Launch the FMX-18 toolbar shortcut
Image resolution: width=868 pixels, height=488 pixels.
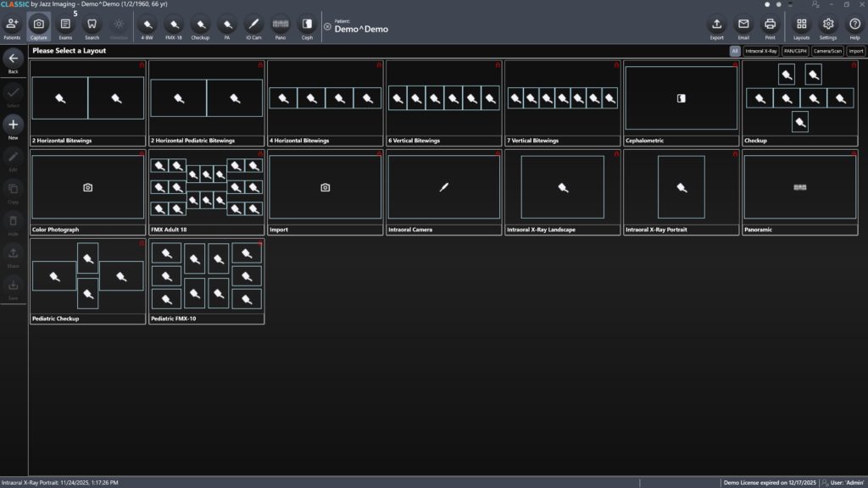point(174,28)
